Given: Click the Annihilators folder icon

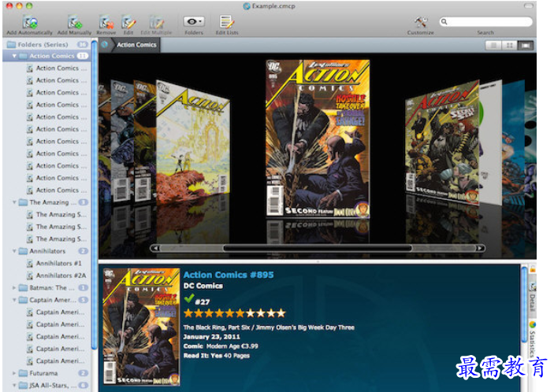Looking at the screenshot, I should point(24,251).
